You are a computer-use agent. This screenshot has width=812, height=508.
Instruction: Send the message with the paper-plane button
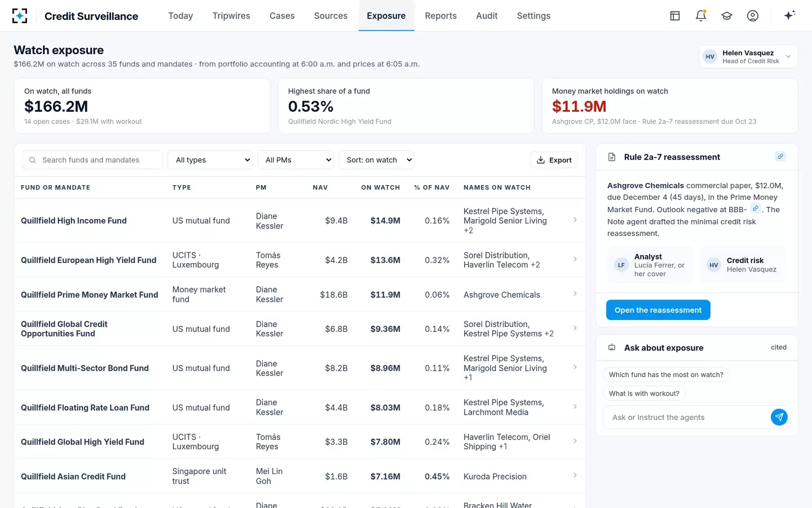tap(779, 417)
